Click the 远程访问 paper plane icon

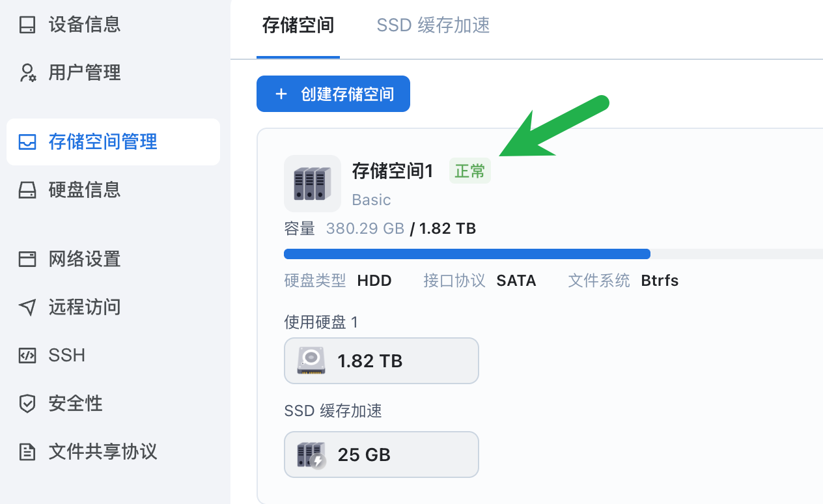27,307
